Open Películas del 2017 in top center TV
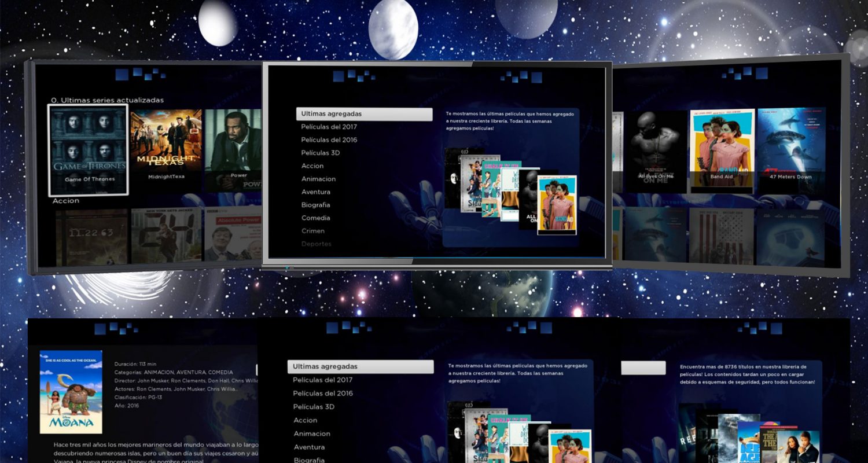 (x=329, y=127)
